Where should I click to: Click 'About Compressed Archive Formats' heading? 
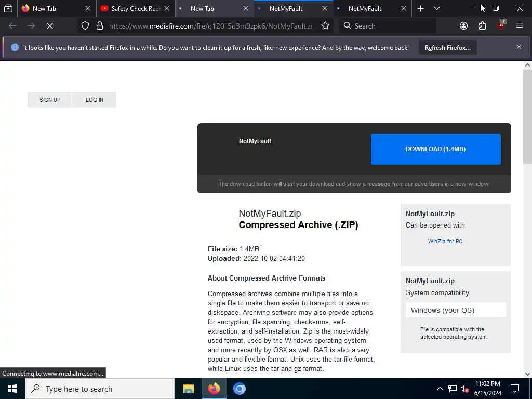267,278
